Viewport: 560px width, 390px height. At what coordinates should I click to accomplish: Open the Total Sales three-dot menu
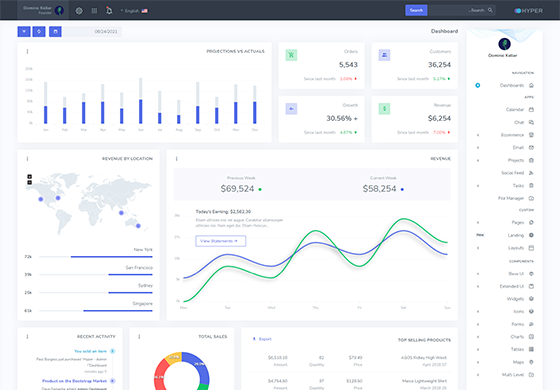[139, 336]
